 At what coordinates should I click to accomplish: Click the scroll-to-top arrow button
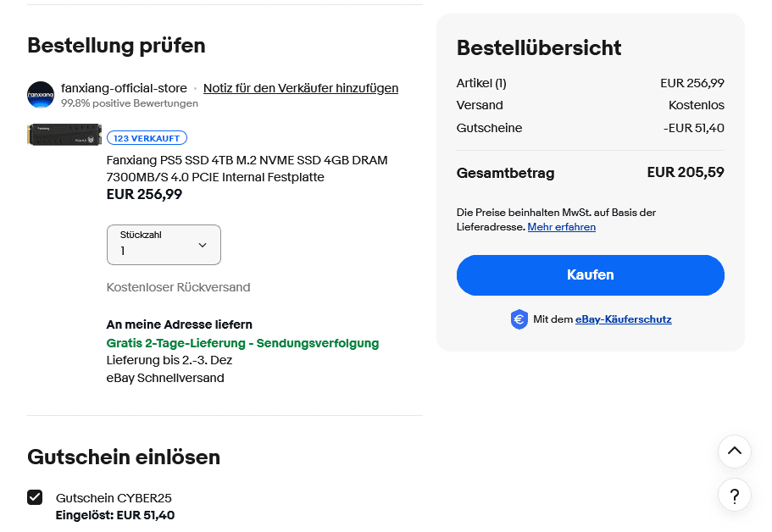click(x=734, y=452)
